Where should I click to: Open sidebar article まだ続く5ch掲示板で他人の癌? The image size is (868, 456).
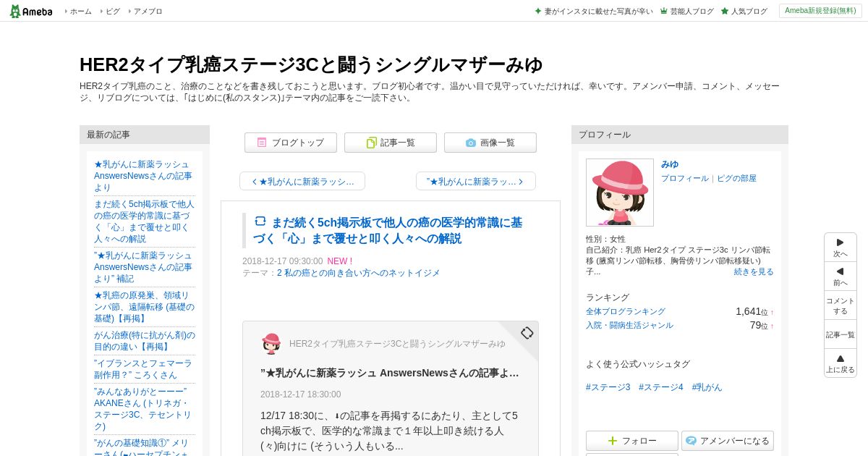[x=144, y=221]
